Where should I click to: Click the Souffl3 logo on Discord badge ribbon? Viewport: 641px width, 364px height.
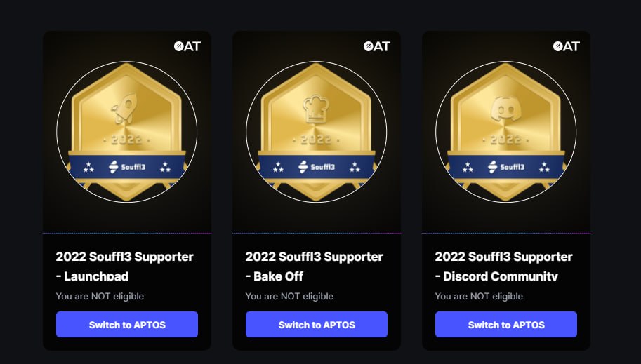(x=506, y=167)
